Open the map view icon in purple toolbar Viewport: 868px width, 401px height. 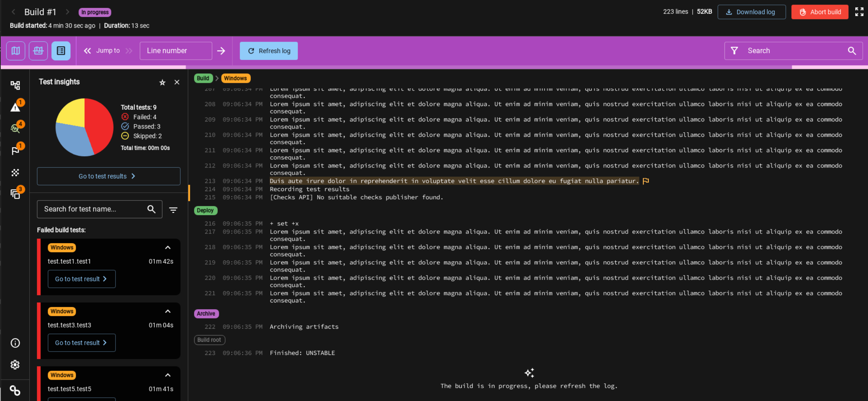[x=15, y=51]
